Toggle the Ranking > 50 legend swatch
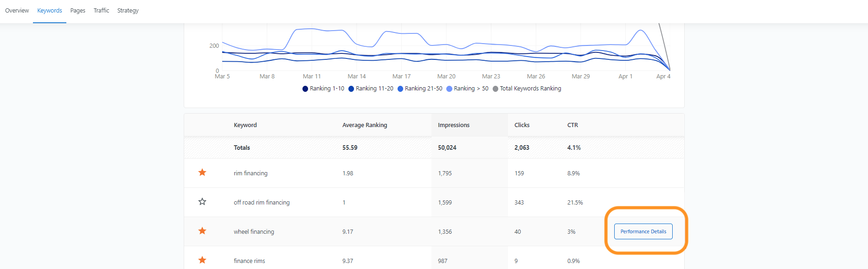Image resolution: width=868 pixels, height=269 pixels. tap(450, 89)
